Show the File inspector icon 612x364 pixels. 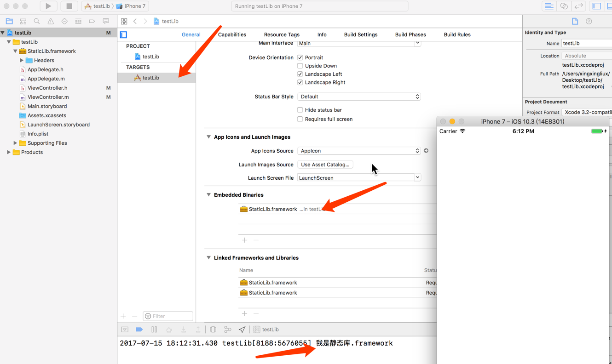575,21
